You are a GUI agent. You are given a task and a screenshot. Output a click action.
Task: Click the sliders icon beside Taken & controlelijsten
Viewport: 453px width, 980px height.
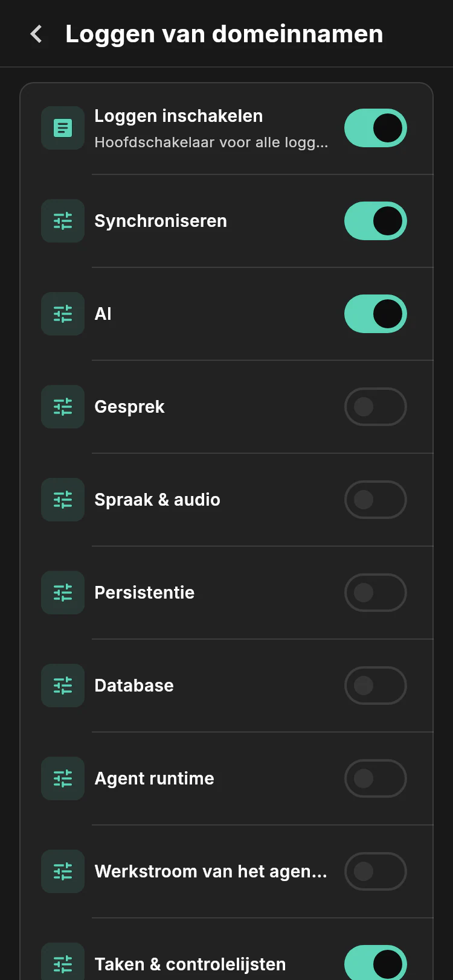(x=63, y=963)
